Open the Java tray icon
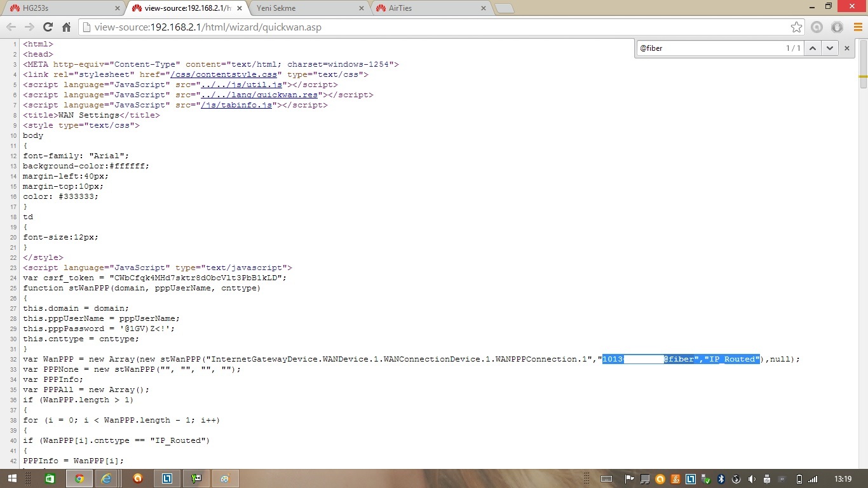868x488 pixels. (676, 479)
